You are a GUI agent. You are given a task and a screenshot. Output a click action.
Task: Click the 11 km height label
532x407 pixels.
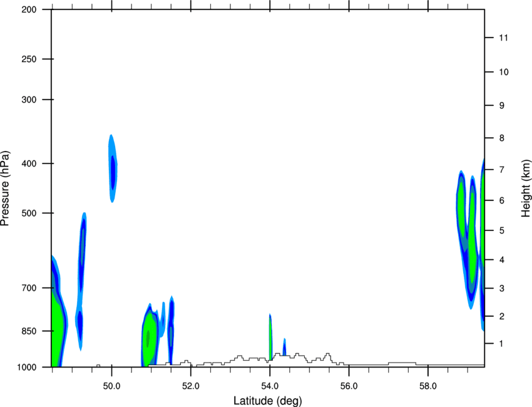pyautogui.click(x=503, y=38)
